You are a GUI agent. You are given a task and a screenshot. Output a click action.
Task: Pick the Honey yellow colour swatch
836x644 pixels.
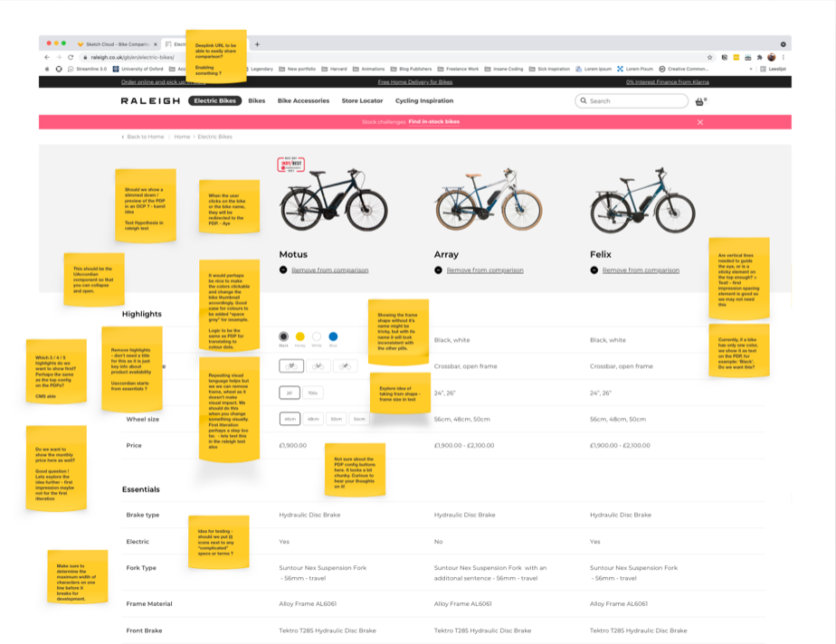[300, 336]
